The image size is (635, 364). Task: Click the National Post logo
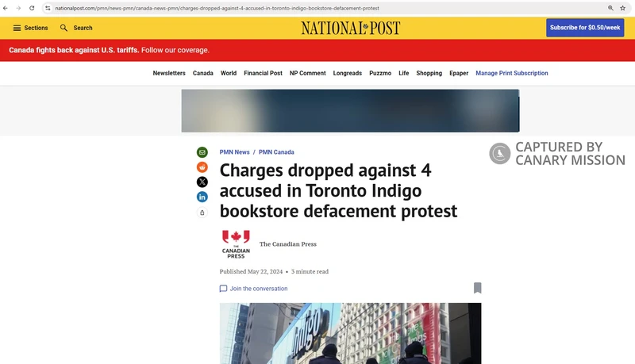click(x=350, y=28)
